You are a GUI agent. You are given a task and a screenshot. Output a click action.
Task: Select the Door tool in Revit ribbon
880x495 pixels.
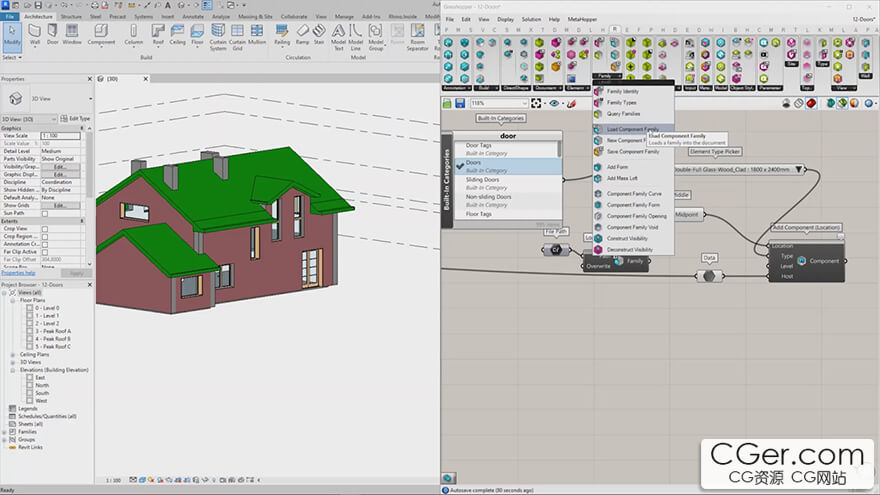tap(52, 34)
